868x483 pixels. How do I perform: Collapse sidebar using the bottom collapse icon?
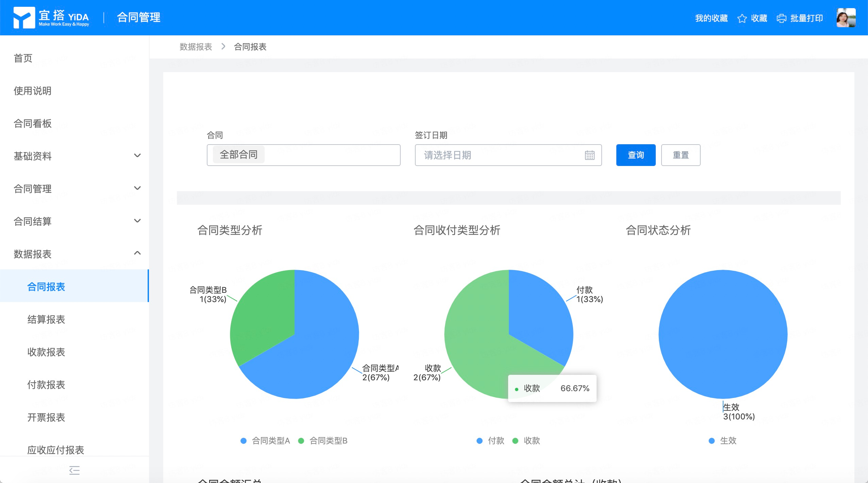(x=74, y=470)
